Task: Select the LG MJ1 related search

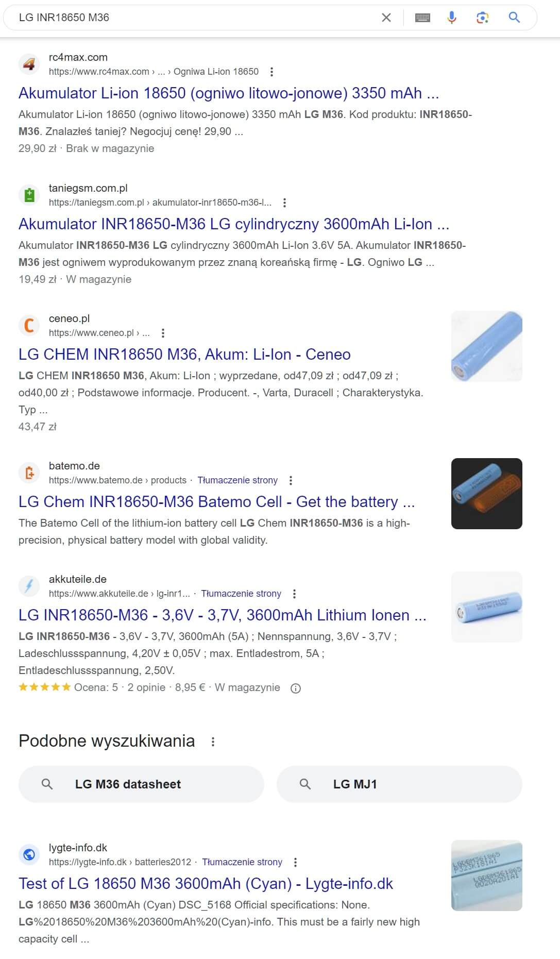Action: pyautogui.click(x=399, y=784)
